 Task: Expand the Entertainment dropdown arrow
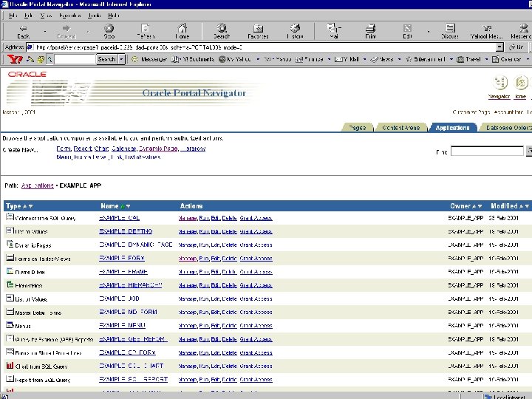[x=451, y=59]
